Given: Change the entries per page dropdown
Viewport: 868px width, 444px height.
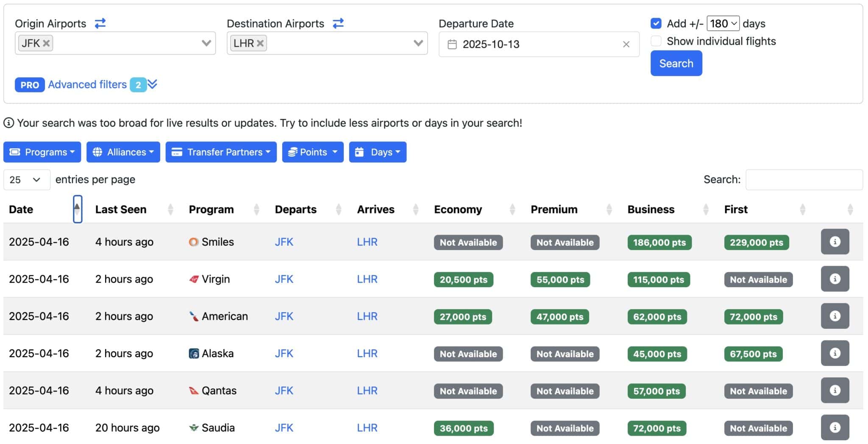Looking at the screenshot, I should (x=26, y=180).
